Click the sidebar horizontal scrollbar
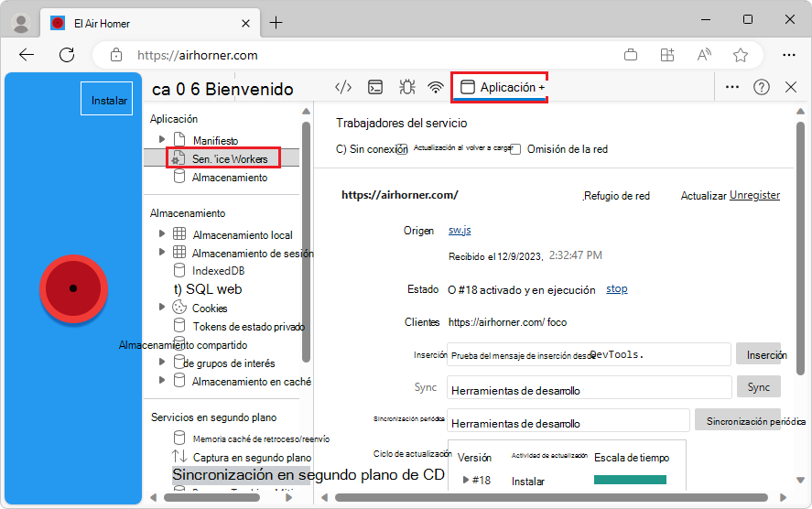Screen dimensions: 812x509 211,498
